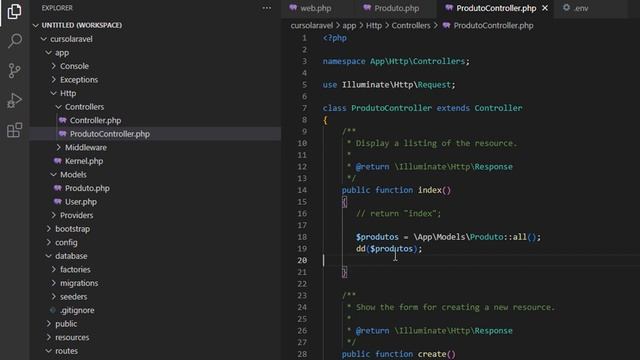Click line number 20 in the gutter
The width and height of the screenshot is (640, 360).
302,260
